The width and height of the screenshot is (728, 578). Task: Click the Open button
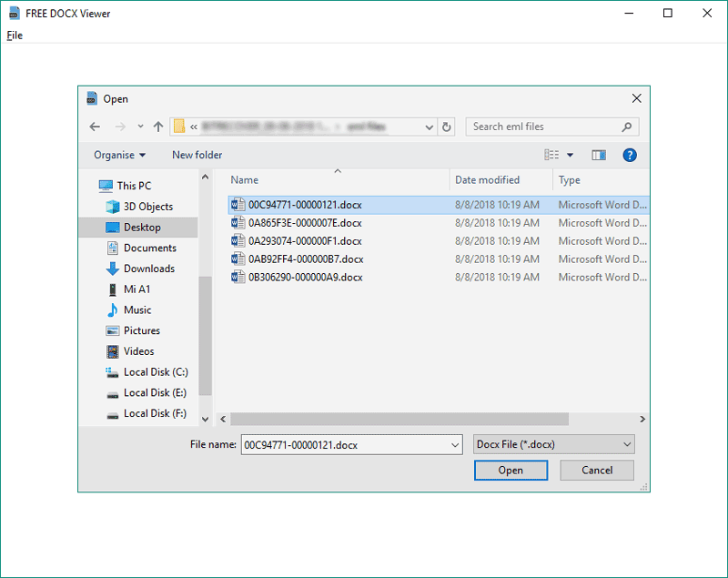point(511,471)
